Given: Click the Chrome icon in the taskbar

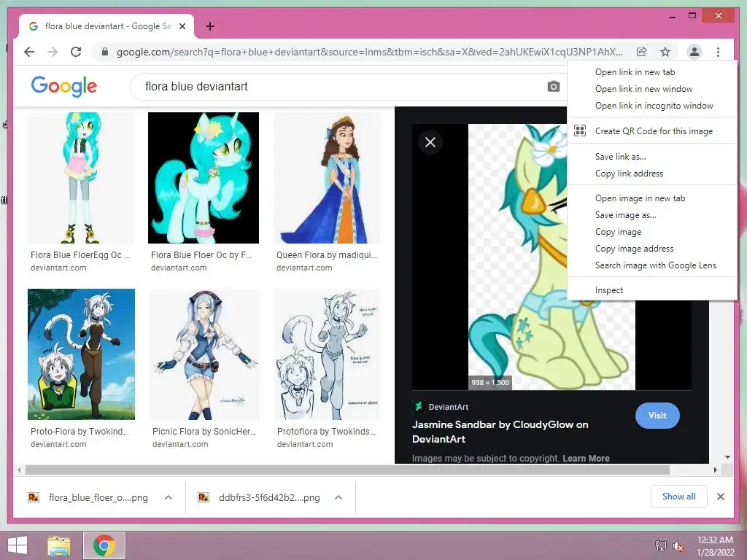Looking at the screenshot, I should (x=104, y=545).
